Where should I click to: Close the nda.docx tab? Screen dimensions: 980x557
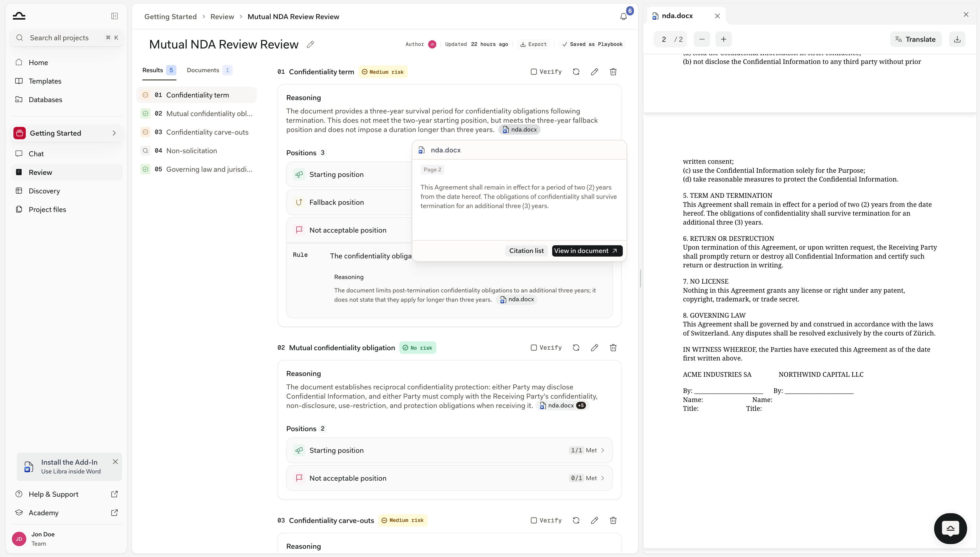click(718, 16)
